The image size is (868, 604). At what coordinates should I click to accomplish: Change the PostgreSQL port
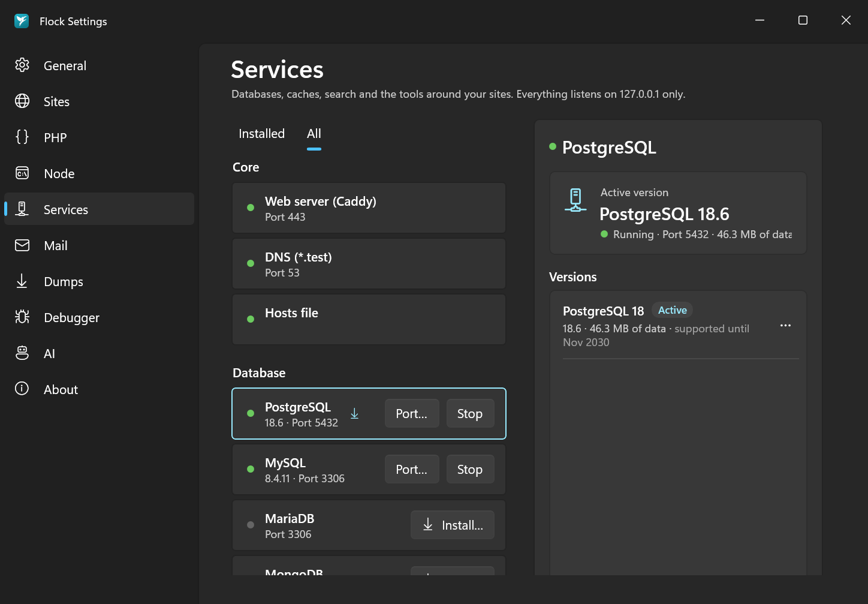(412, 413)
